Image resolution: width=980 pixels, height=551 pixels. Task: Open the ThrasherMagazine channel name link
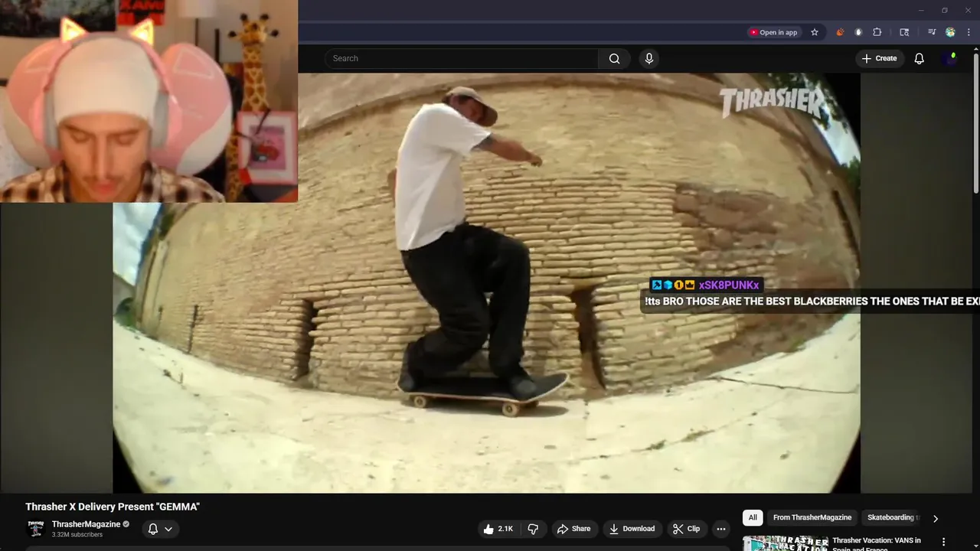pyautogui.click(x=87, y=524)
